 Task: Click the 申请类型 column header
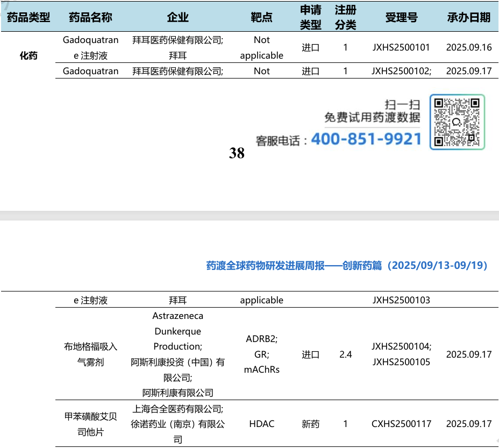tap(311, 17)
